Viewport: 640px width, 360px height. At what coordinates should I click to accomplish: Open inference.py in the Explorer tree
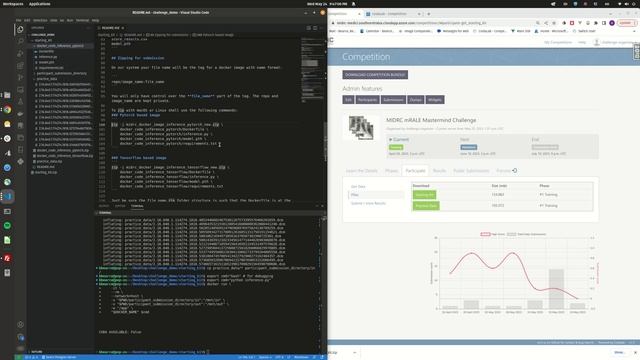coord(48,57)
